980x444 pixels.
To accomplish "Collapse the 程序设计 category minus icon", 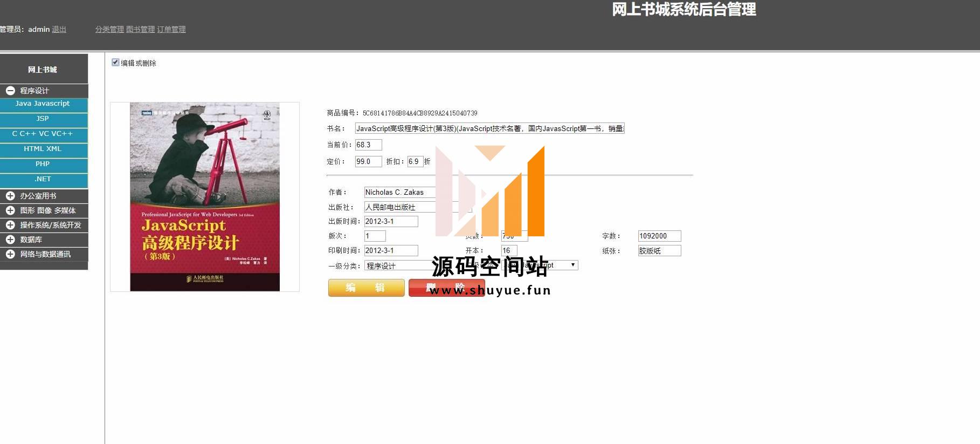I will pos(10,91).
